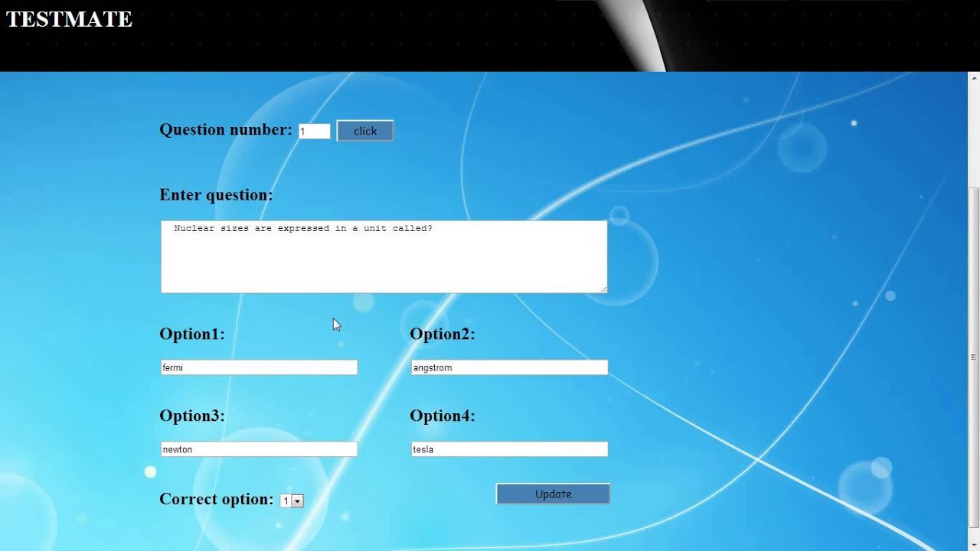Open the Correct option dropdown

pyautogui.click(x=292, y=500)
